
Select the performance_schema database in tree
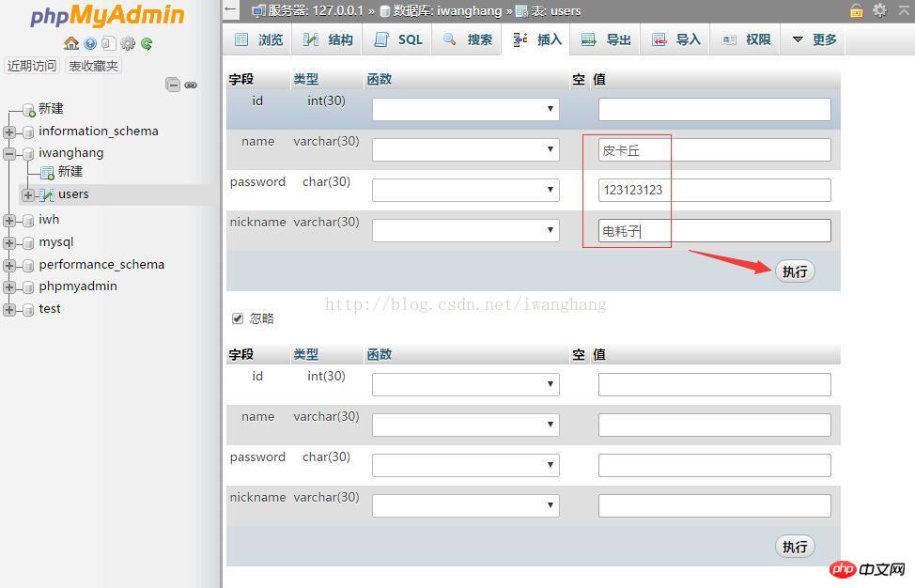click(101, 265)
